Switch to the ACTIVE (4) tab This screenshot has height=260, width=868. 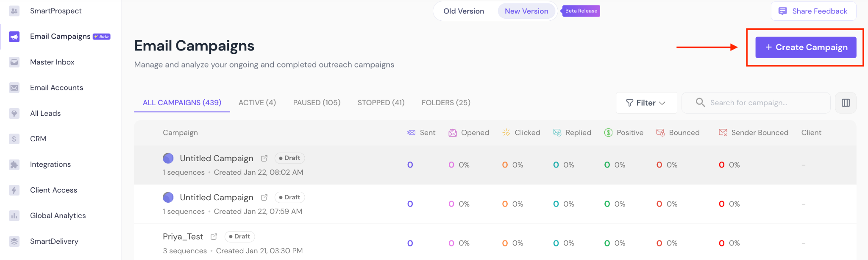coord(257,103)
